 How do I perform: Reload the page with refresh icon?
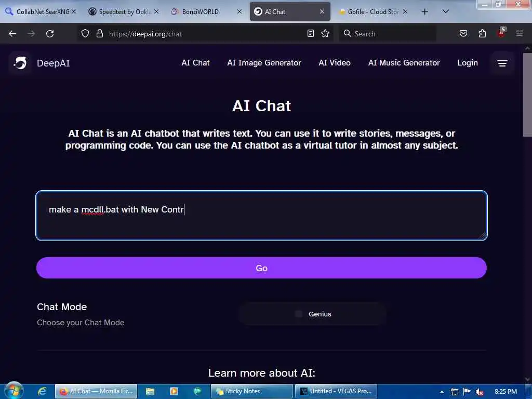pyautogui.click(x=50, y=34)
